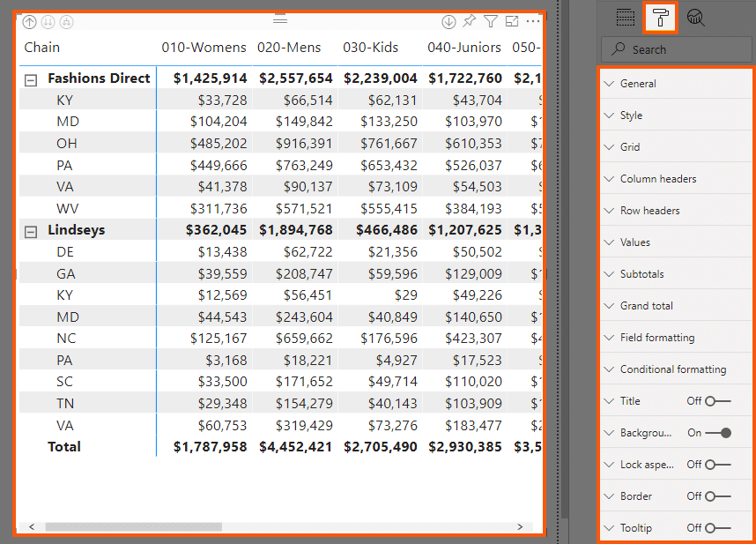Image resolution: width=756 pixels, height=544 pixels.
Task: Turn on Drill Down mode arrow
Action: (x=448, y=22)
